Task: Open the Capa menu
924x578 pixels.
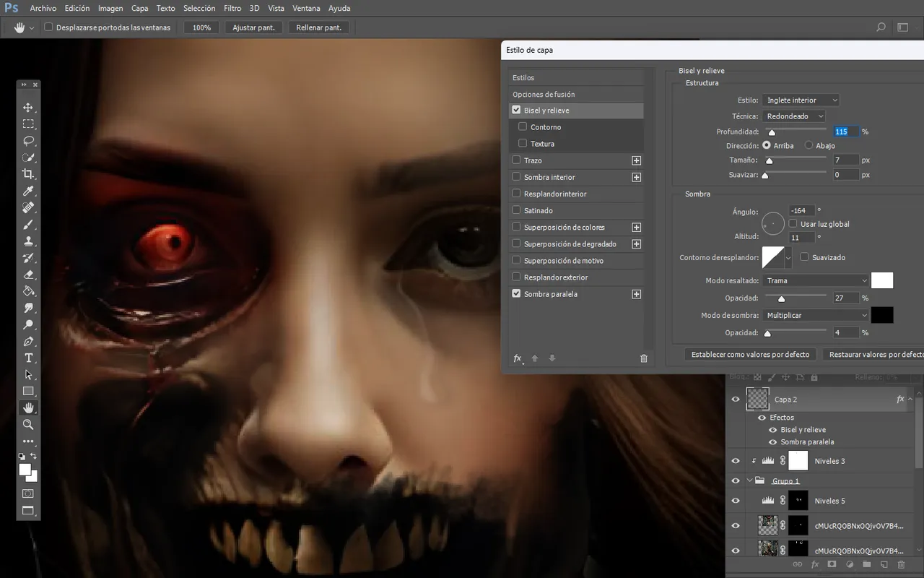Action: pos(140,8)
